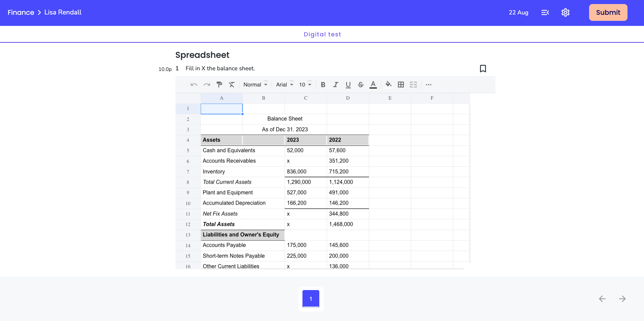Viewport: 644px width, 321px height.
Task: Select column E header
Action: click(x=390, y=98)
